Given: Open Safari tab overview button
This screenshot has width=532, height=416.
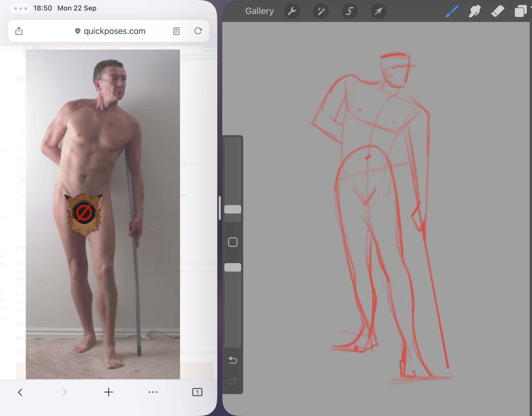Looking at the screenshot, I should (x=197, y=392).
